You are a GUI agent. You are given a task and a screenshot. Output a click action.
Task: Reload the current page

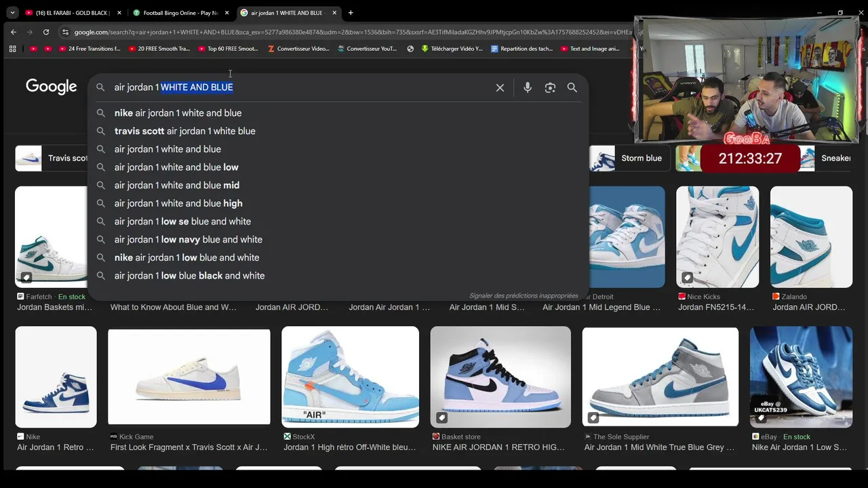click(x=46, y=32)
